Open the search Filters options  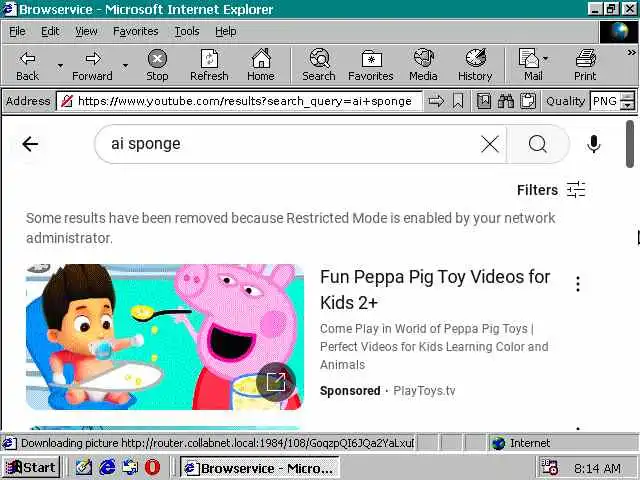[x=551, y=190]
